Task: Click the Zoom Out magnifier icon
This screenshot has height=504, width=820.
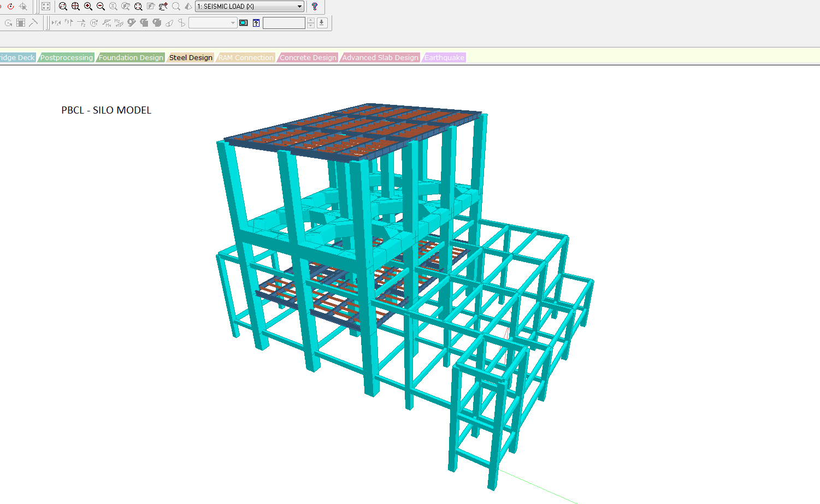Action: coord(101,7)
